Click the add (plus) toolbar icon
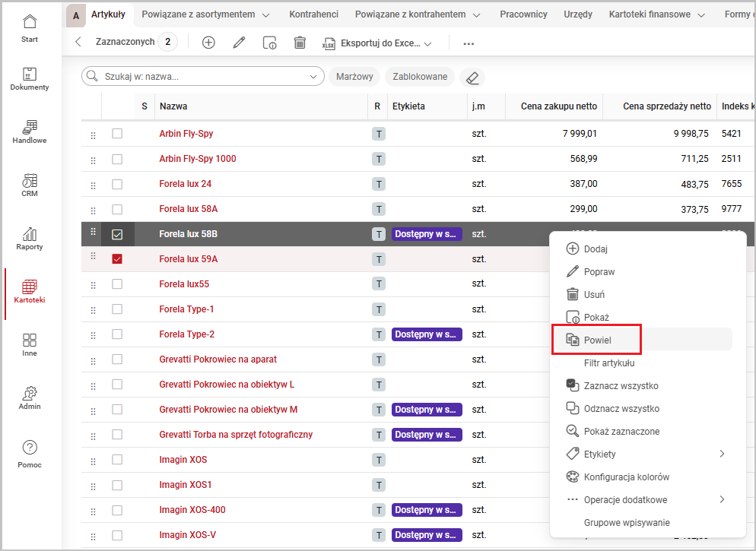The height and width of the screenshot is (551, 756). [x=208, y=43]
